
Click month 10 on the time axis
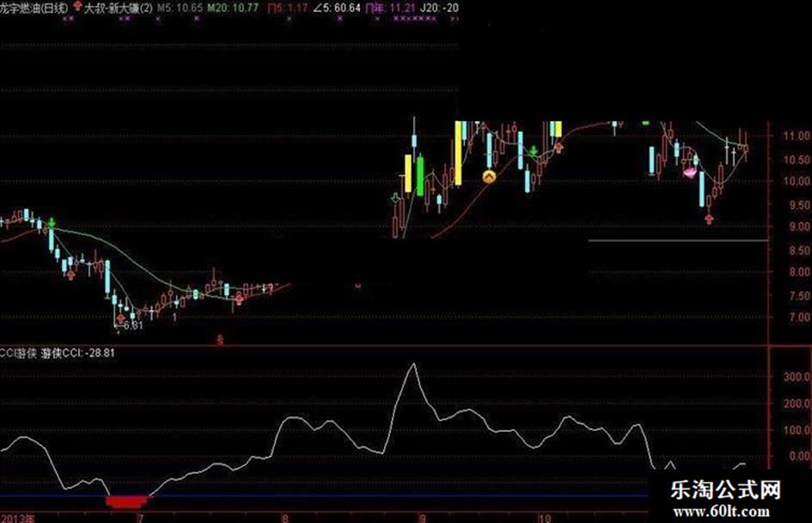pos(544,518)
